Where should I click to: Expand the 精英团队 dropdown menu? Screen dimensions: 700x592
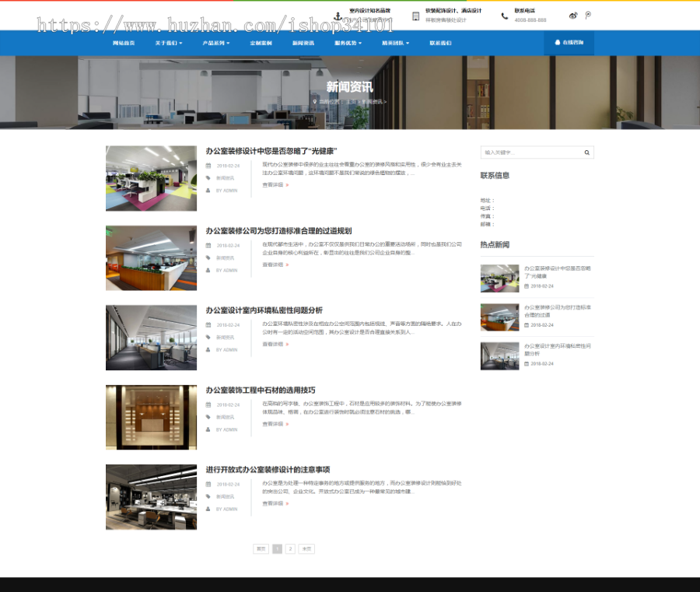396,44
